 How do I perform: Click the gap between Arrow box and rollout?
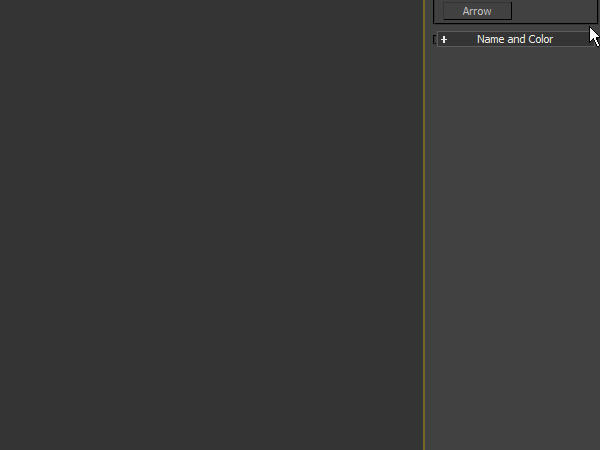pyautogui.click(x=512, y=27)
